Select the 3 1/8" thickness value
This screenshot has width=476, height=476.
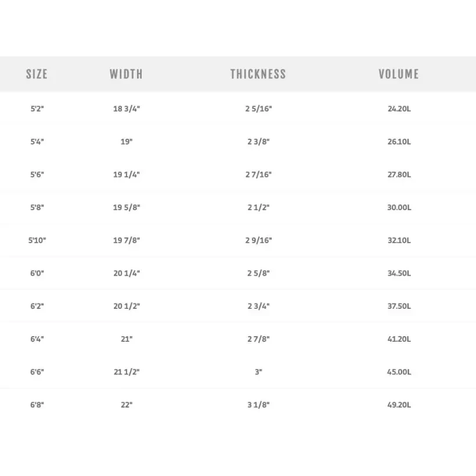click(258, 405)
